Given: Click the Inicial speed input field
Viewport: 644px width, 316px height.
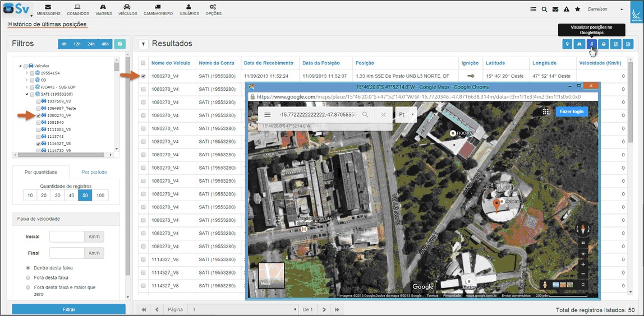Looking at the screenshot, I should (x=67, y=237).
